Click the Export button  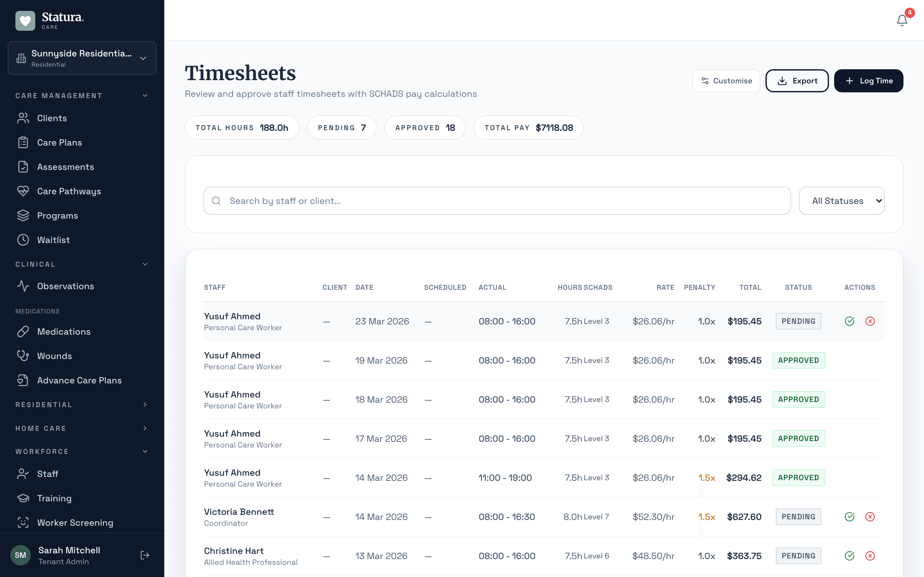coord(797,81)
